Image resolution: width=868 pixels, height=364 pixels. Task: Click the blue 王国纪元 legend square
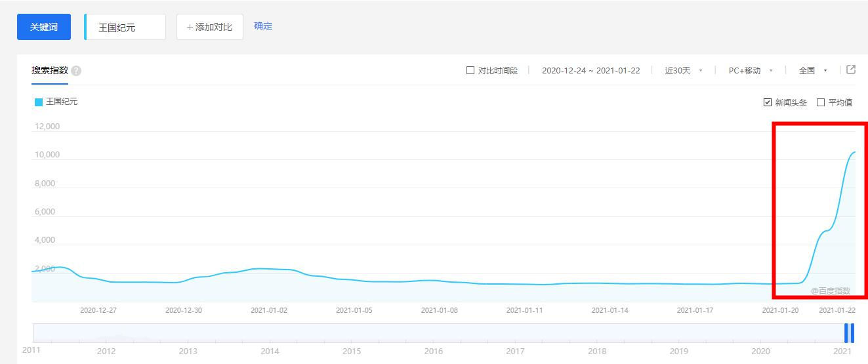(39, 102)
